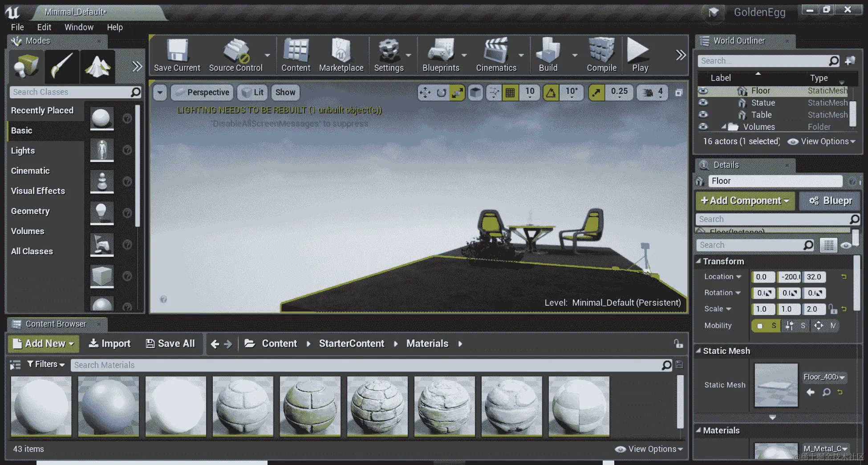Toggle visibility of the Statue actor
The width and height of the screenshot is (868, 465).
(x=703, y=103)
